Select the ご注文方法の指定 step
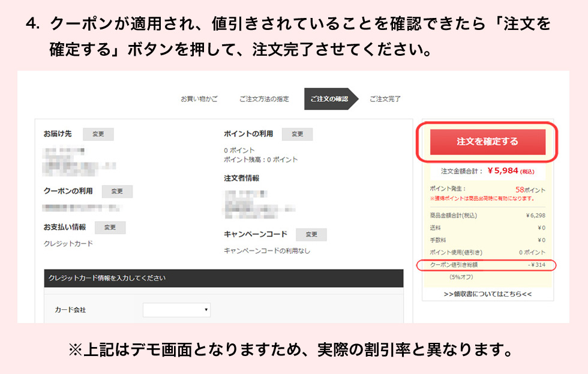The width and height of the screenshot is (588, 374). 264,99
